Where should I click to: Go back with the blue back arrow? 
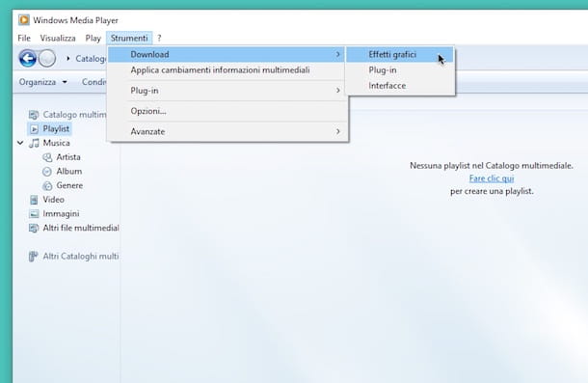coord(28,59)
